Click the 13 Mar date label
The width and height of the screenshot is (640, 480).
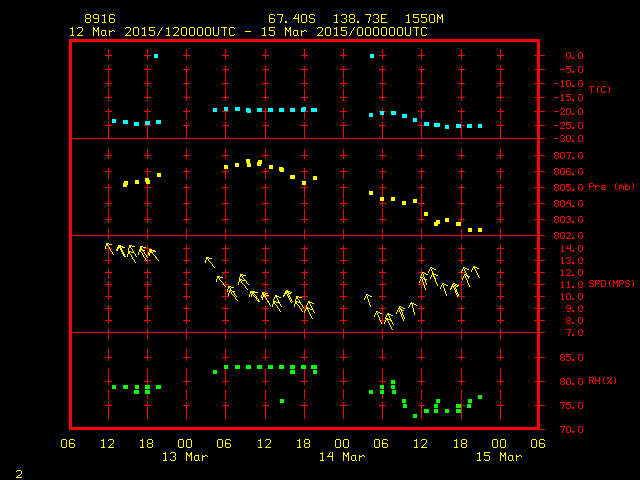point(185,457)
